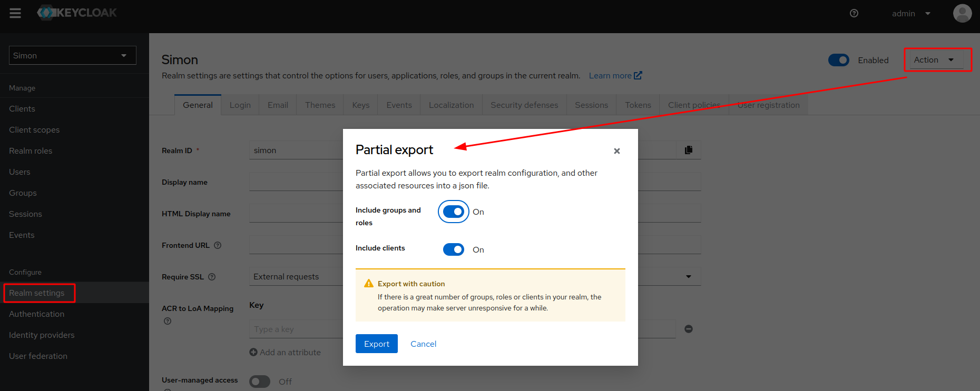The image size is (980, 391).
Task: Click the Export button
Action: tap(377, 344)
